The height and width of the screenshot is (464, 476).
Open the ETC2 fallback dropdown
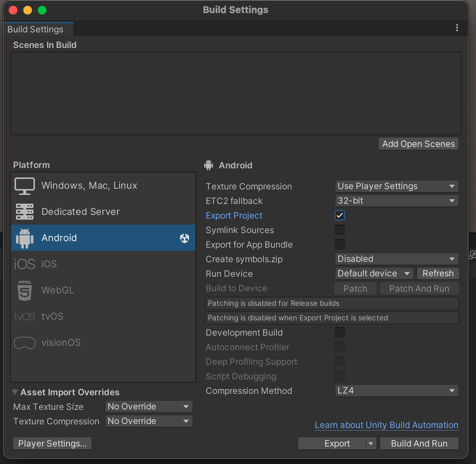click(x=396, y=201)
